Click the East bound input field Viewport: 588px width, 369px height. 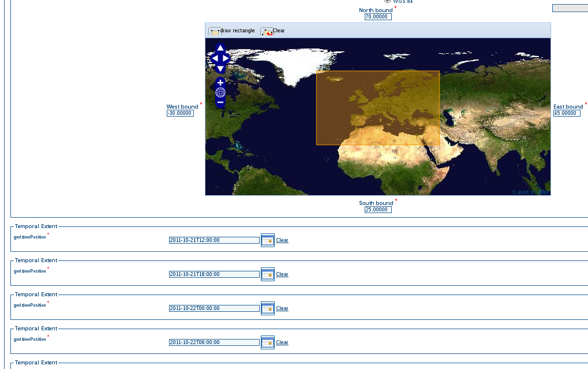[x=566, y=113]
